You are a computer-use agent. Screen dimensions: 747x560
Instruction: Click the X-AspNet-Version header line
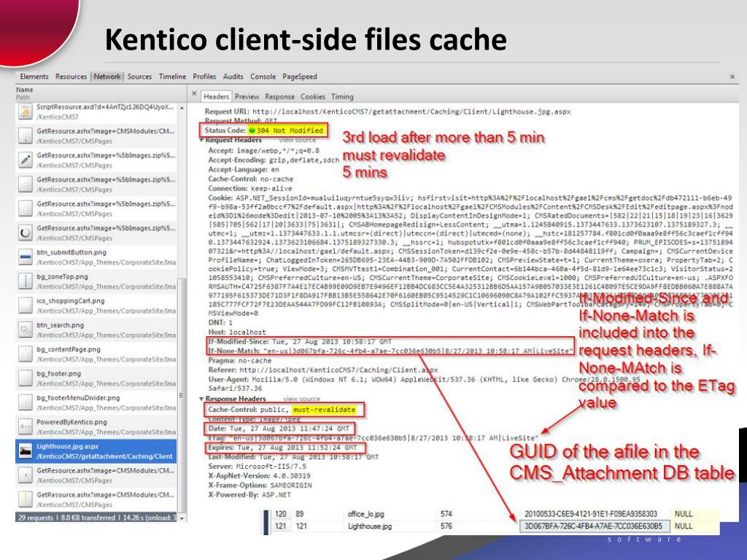point(259,475)
